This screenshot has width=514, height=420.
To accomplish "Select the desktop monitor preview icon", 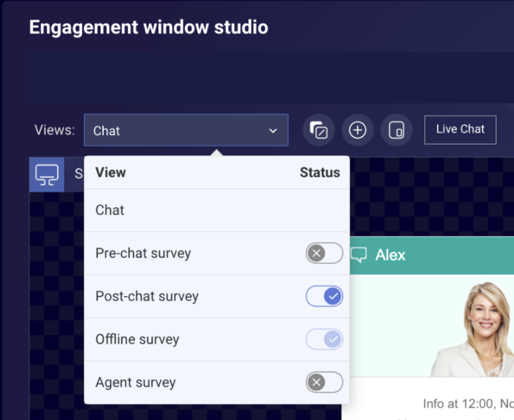I will pyautogui.click(x=47, y=174).
